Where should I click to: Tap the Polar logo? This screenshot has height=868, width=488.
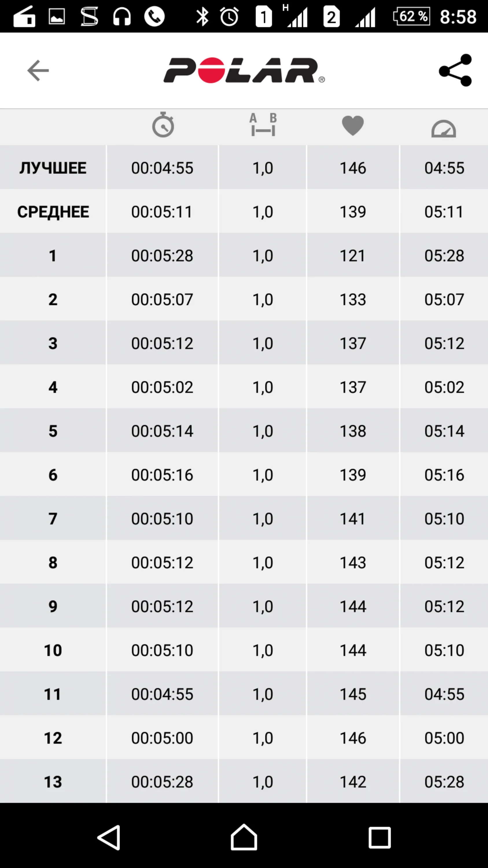tap(244, 70)
